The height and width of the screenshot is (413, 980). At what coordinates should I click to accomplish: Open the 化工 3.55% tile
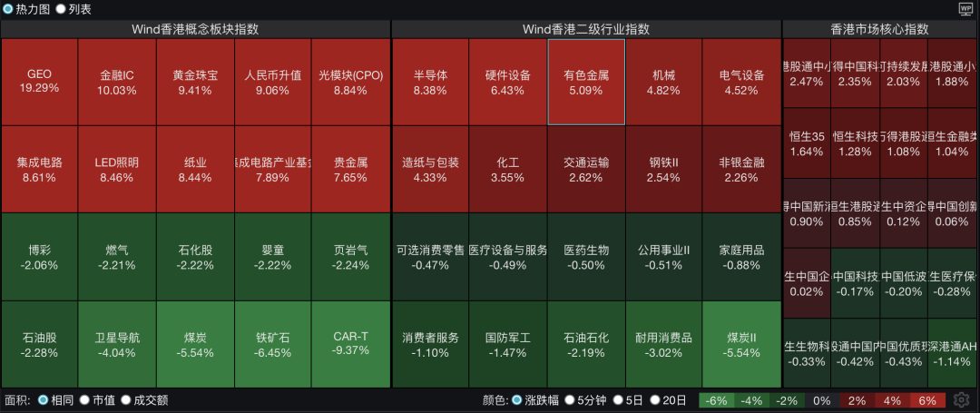pyautogui.click(x=508, y=170)
